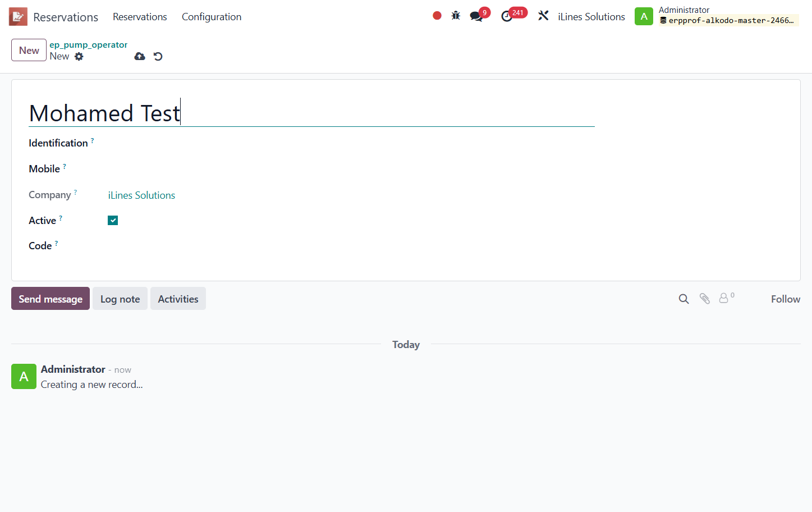
Task: Open the tools wrench icon
Action: tap(543, 16)
